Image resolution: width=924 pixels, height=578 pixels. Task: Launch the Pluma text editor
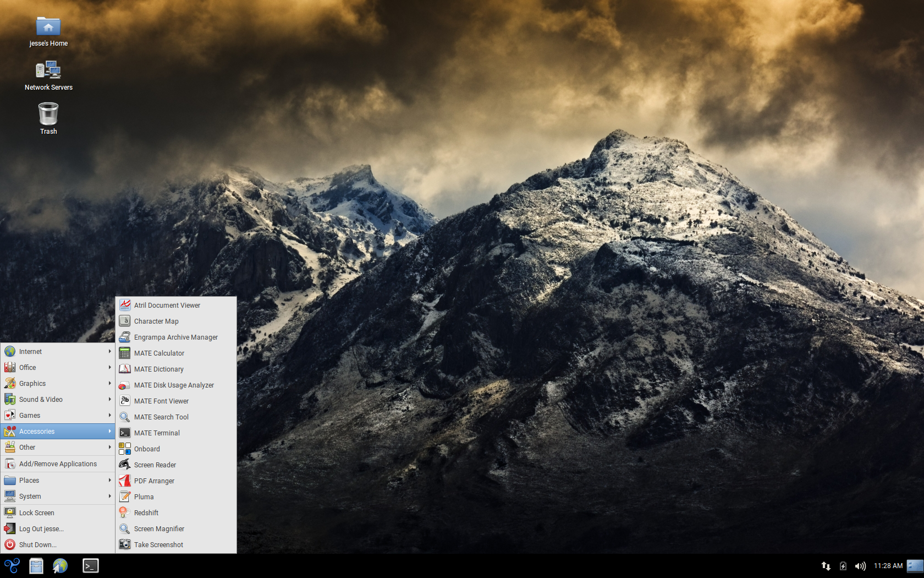click(x=176, y=497)
